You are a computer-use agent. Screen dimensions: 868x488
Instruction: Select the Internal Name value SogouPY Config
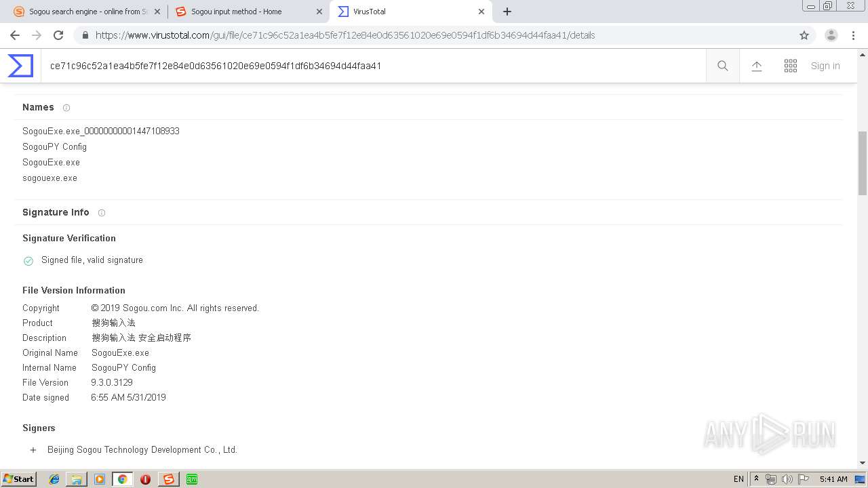pyautogui.click(x=123, y=368)
